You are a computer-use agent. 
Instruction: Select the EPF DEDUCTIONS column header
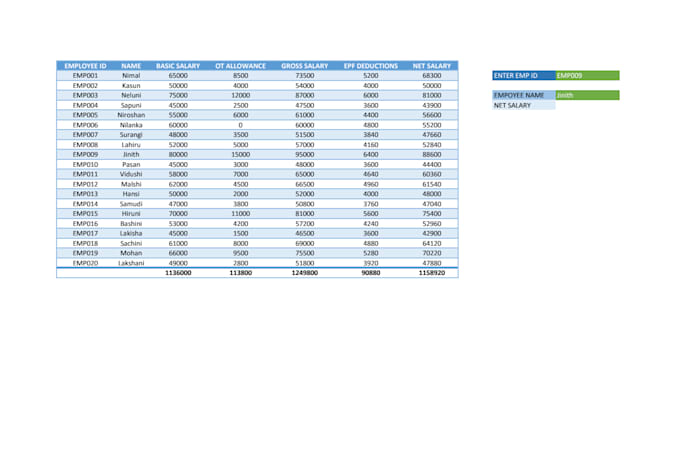(x=371, y=66)
